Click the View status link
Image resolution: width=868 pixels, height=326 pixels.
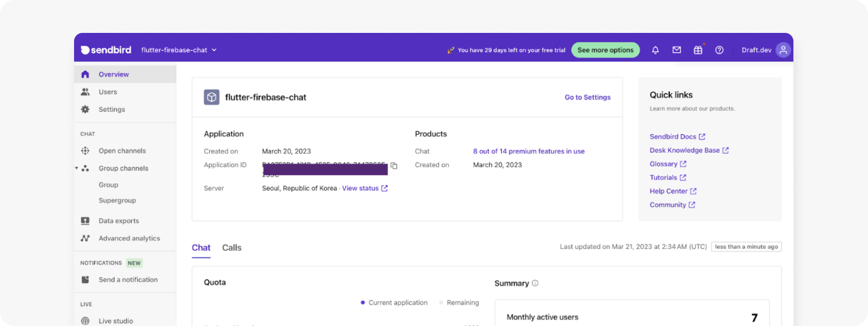[x=360, y=188]
